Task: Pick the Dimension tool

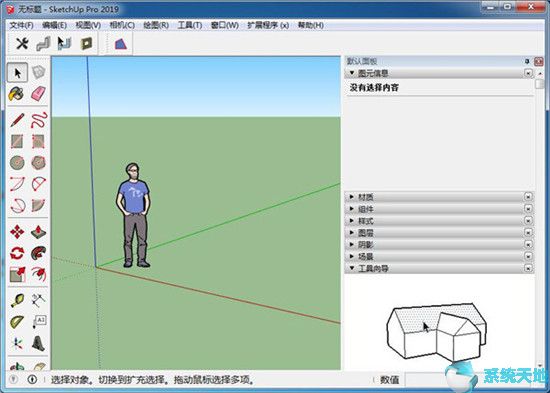Action: click(x=38, y=300)
